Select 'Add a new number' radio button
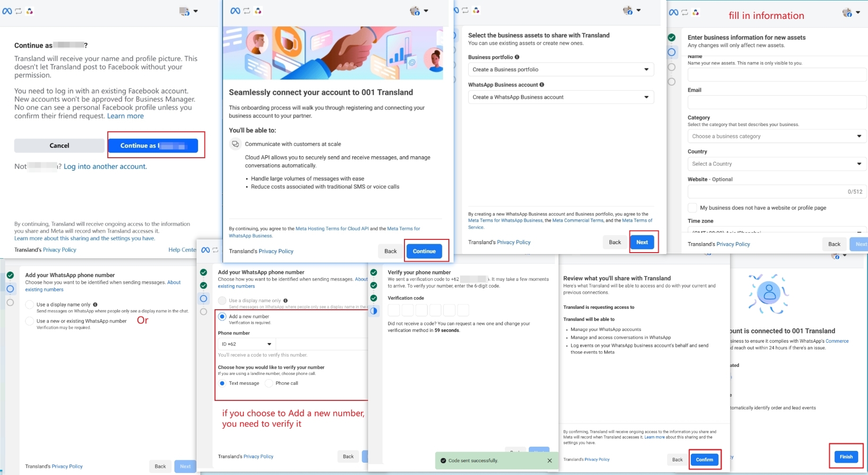 coord(222,316)
